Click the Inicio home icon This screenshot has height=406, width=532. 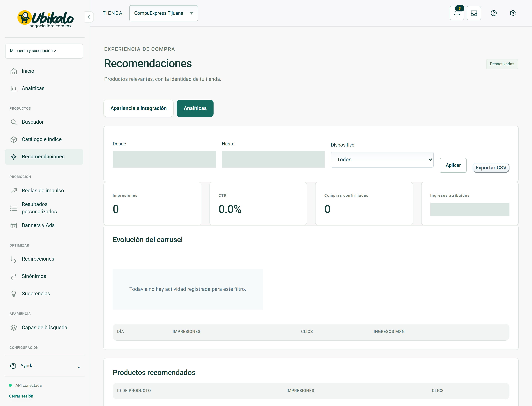[x=14, y=71]
